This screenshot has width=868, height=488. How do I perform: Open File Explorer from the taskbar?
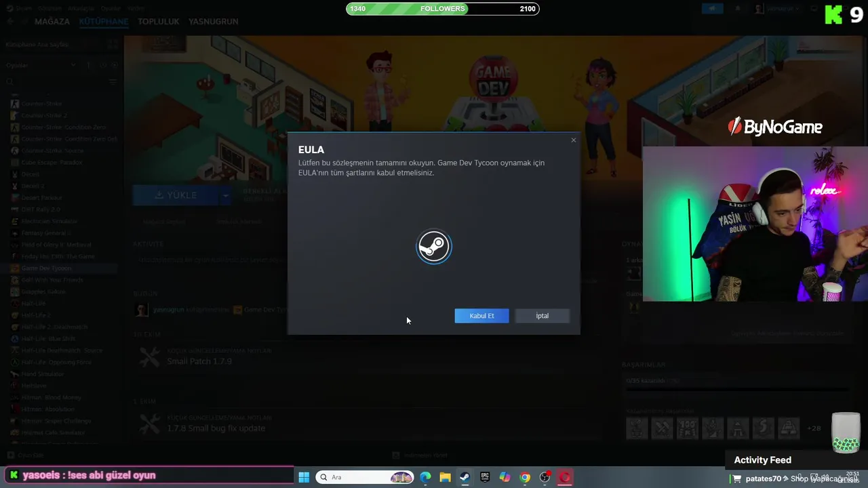(x=445, y=477)
